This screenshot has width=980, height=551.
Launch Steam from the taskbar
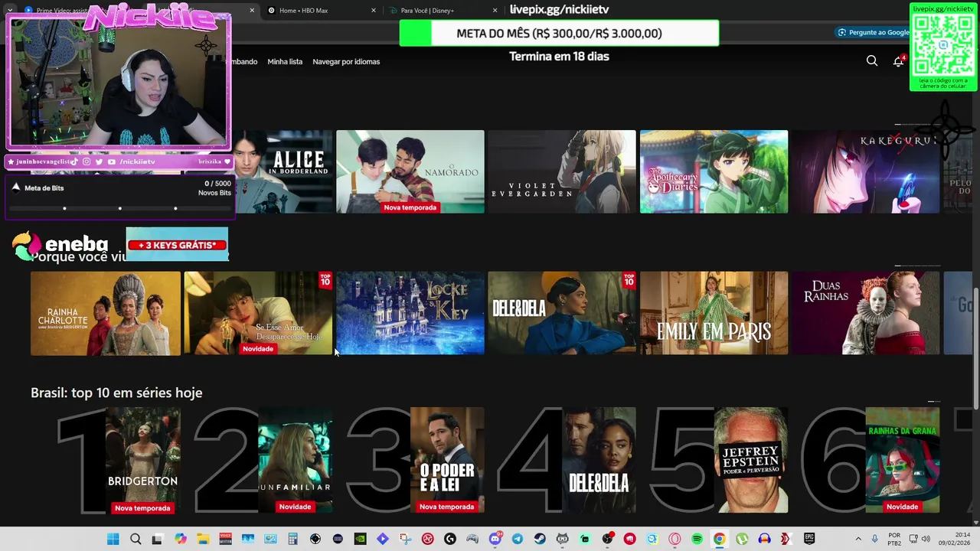(539, 539)
